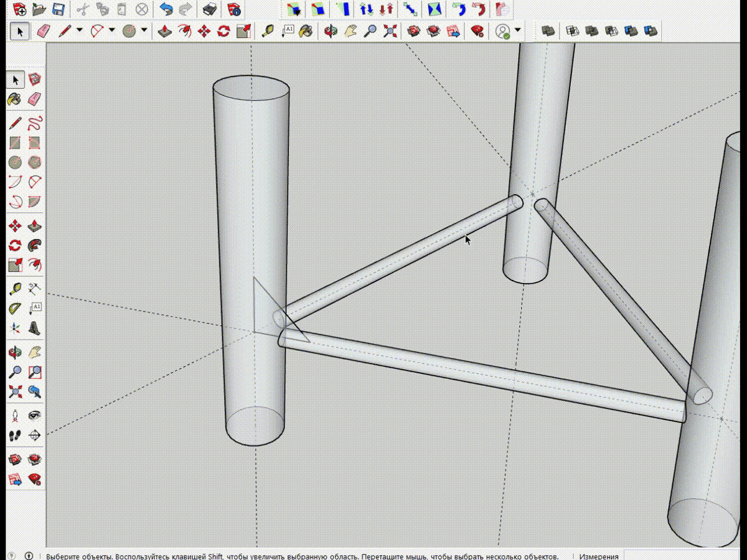Select the Pan hand tool in horizontal toolbar
This screenshot has height=560, width=747.
coord(350,30)
